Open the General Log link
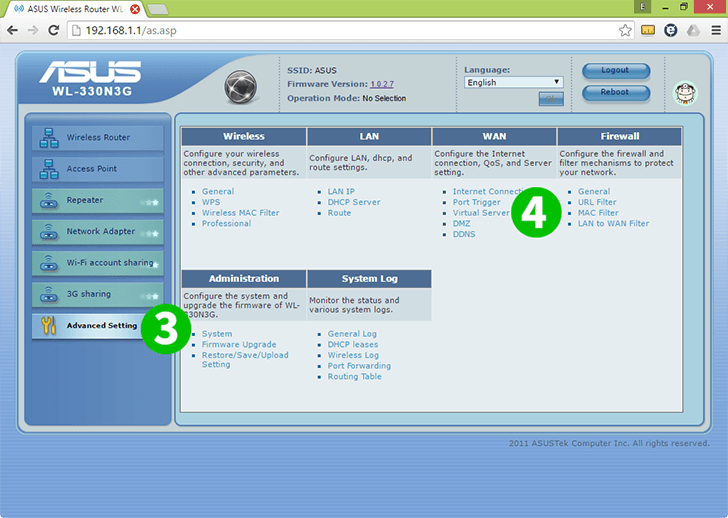The image size is (728, 518). (352, 334)
